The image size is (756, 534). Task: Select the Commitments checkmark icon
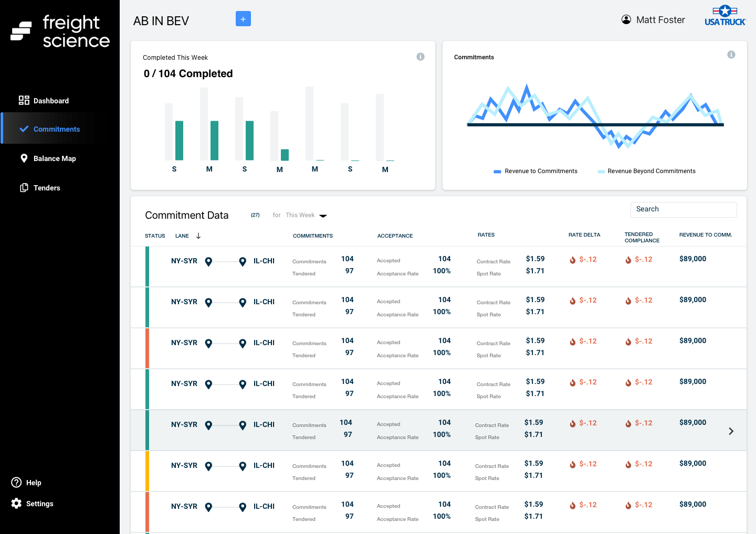[24, 129]
